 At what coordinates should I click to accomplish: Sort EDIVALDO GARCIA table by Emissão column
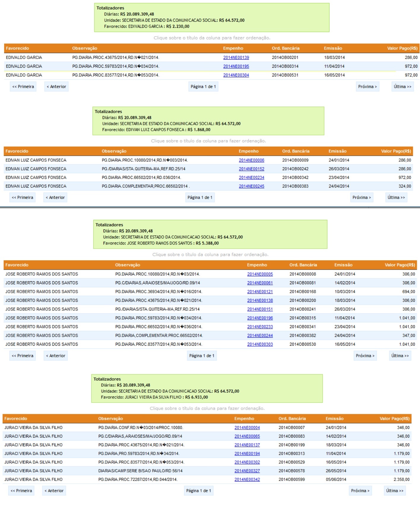[333, 48]
